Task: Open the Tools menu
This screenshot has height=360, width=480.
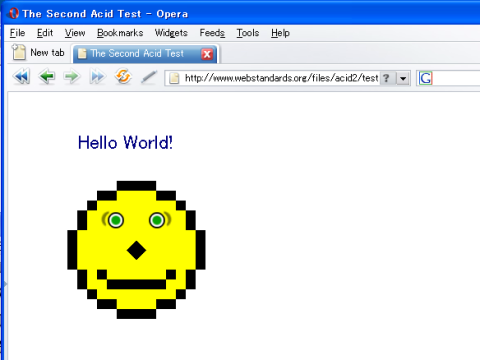Action: pos(248,33)
